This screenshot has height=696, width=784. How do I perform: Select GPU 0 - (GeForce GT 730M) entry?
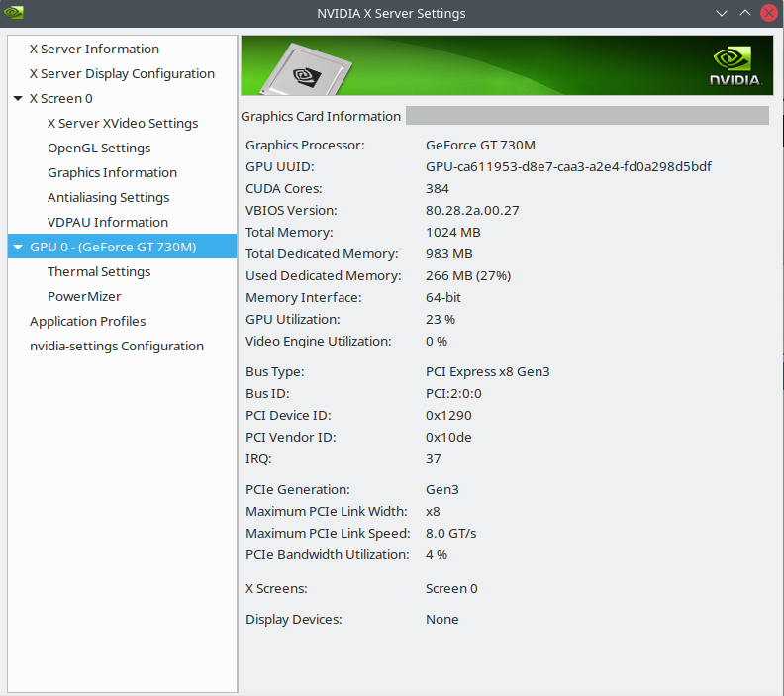pos(123,247)
